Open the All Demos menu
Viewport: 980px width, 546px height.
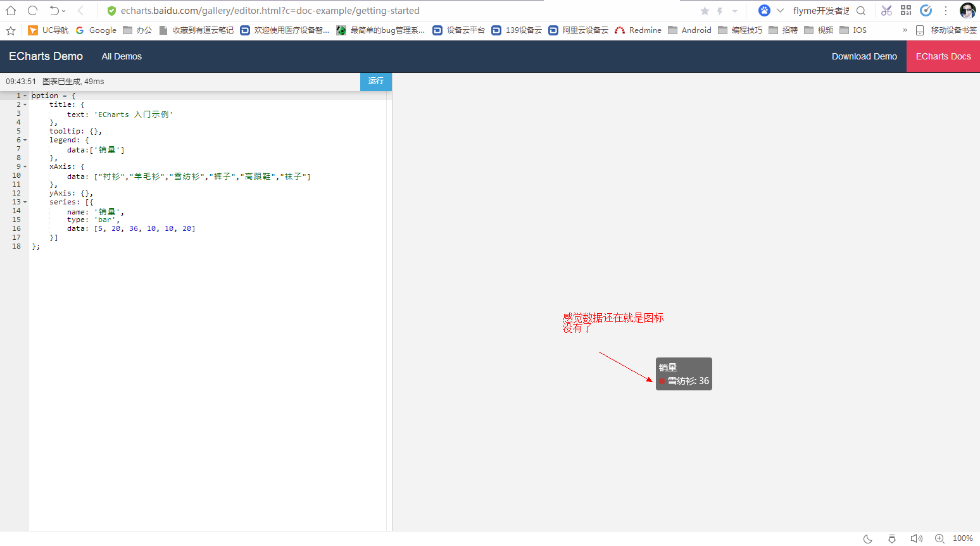click(122, 56)
